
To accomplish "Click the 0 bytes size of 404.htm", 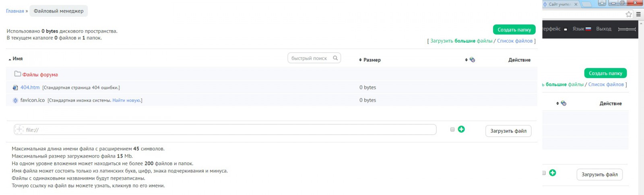I will point(368,87).
